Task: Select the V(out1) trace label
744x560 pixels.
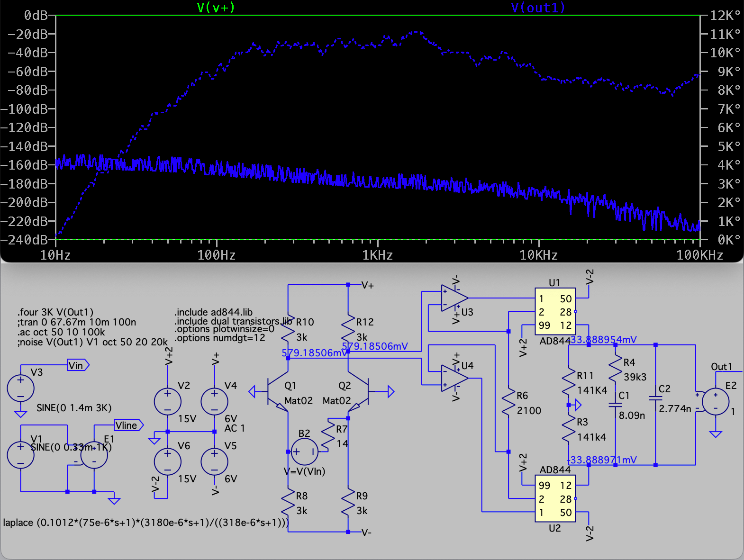Action: click(538, 8)
